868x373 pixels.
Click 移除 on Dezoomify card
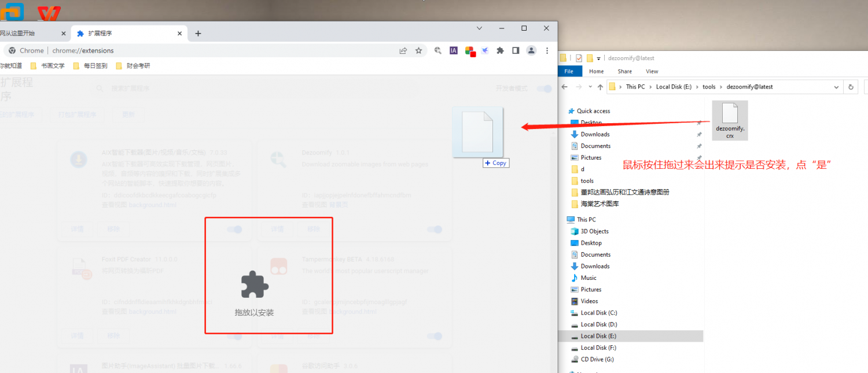313,229
